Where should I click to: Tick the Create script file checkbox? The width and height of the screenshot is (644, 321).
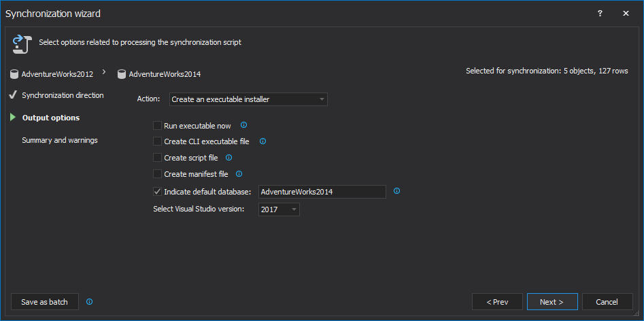coord(158,158)
